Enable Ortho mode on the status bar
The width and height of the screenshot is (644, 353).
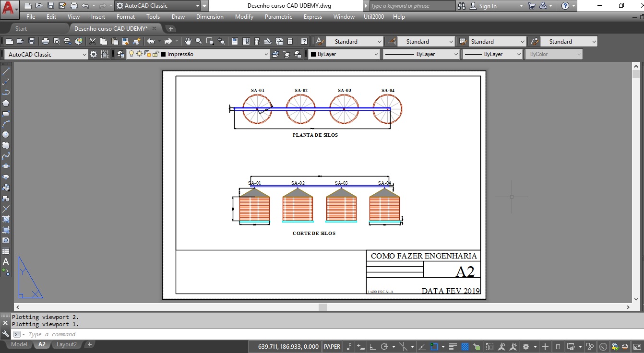(x=373, y=346)
